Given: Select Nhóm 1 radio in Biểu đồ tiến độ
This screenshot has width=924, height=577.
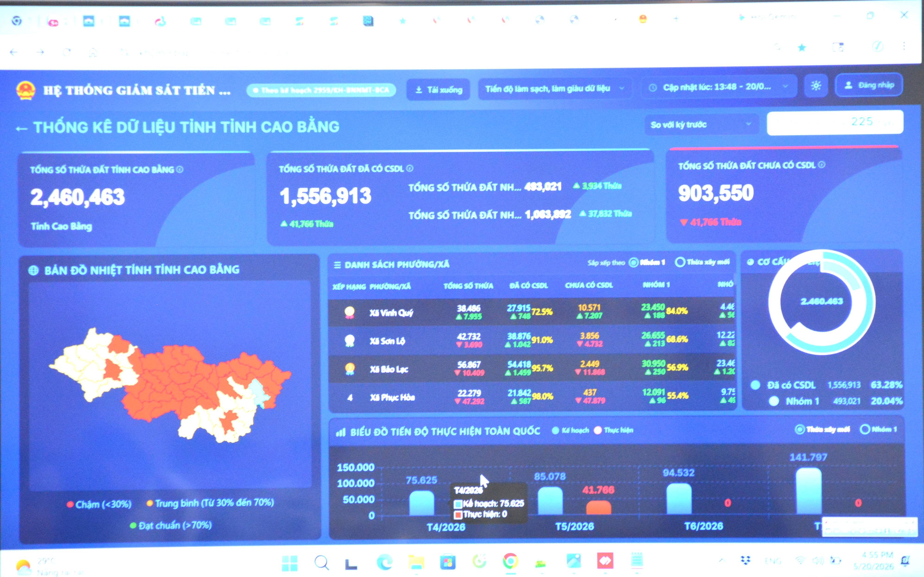Looking at the screenshot, I should 865,429.
